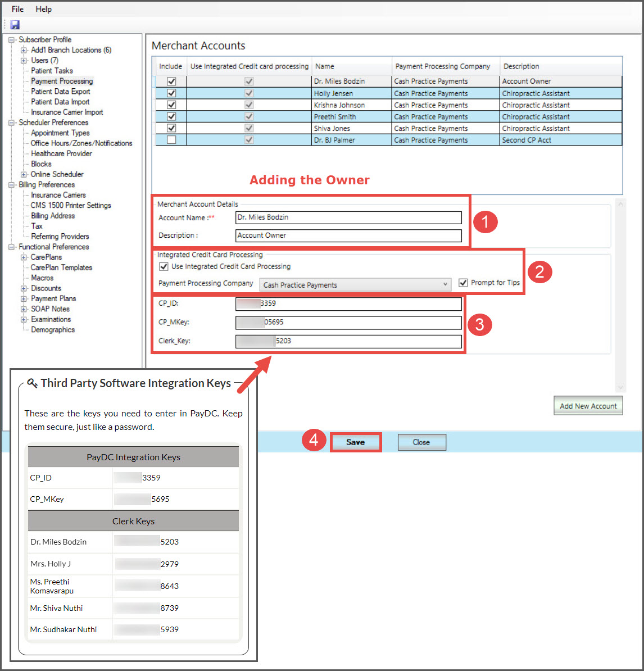Viewport: 644px width, 671px height.
Task: Toggle integrated processing checkbox for Dr. BJ Palmer row
Action: (249, 140)
